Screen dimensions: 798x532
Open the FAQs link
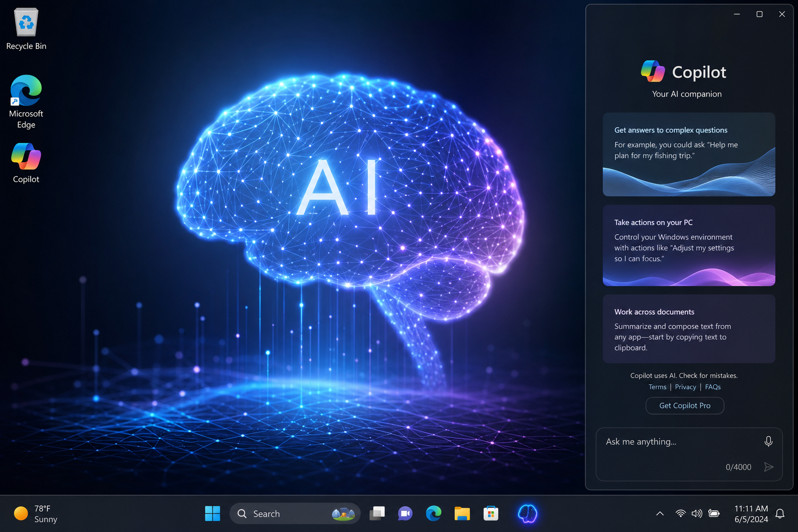(713, 387)
